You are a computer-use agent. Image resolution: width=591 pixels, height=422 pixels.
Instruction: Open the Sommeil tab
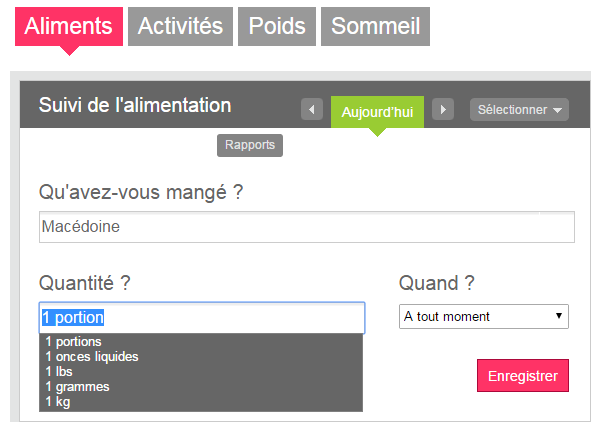375,27
